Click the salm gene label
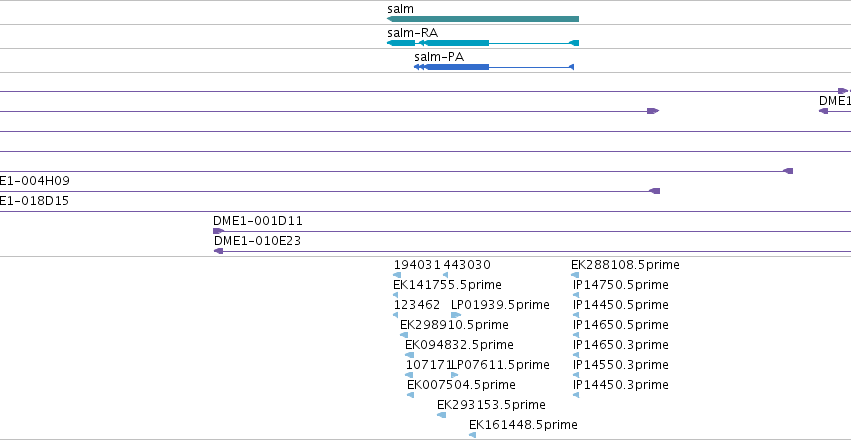Image resolution: width=851 pixels, height=440 pixels. [401, 9]
